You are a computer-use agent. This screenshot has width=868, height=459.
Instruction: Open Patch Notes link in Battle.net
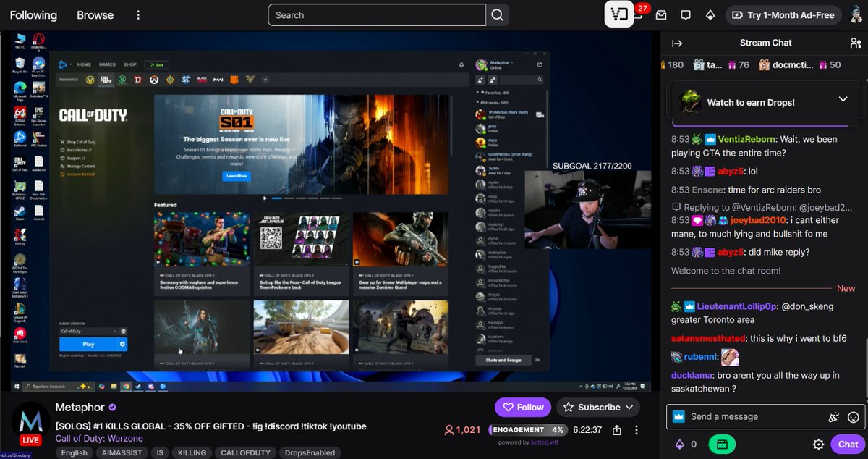[x=76, y=150]
